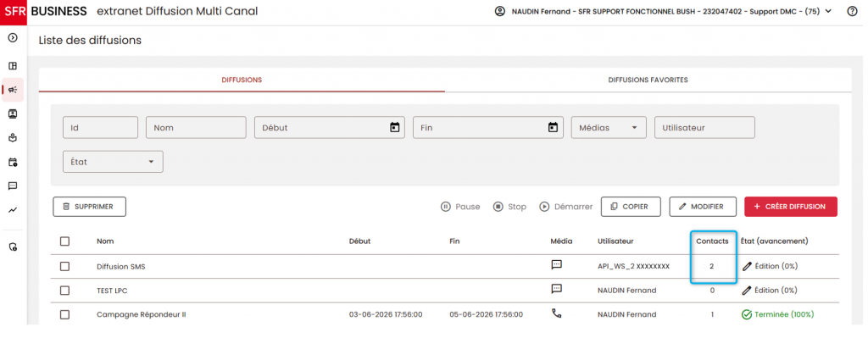Click Démarrer to start the diffusion

coord(565,207)
